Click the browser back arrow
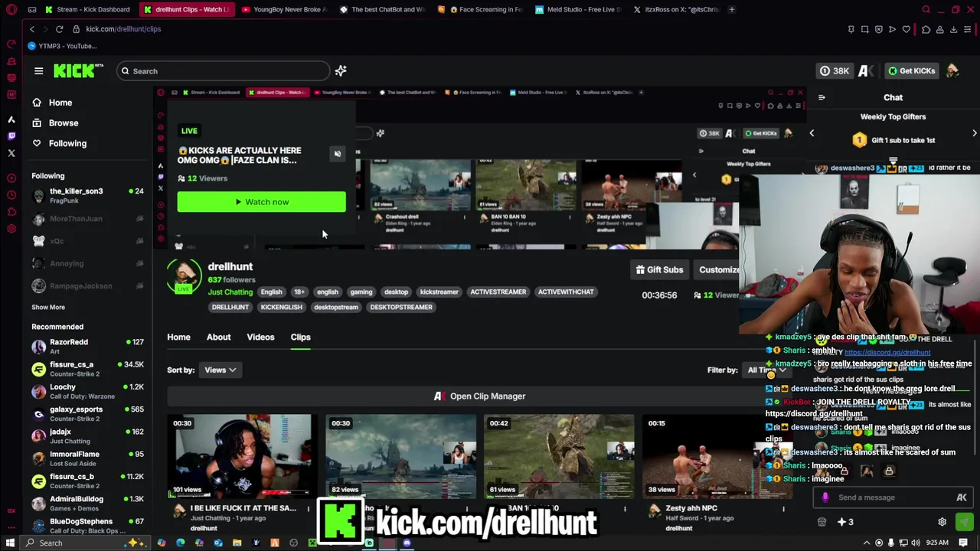The image size is (980, 551). pyautogui.click(x=32, y=29)
